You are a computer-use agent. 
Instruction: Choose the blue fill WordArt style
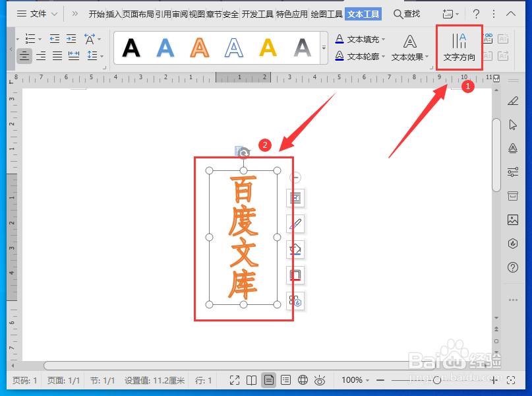pyautogui.click(x=165, y=48)
